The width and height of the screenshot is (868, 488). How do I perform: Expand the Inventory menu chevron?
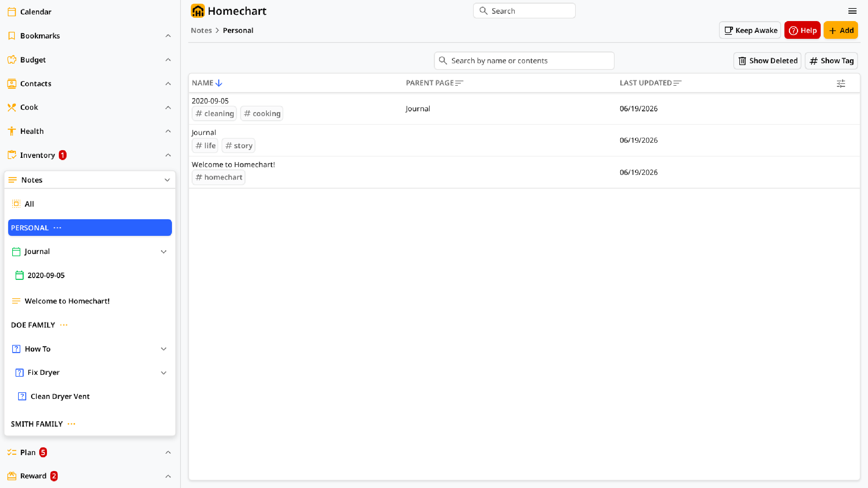[168, 155]
